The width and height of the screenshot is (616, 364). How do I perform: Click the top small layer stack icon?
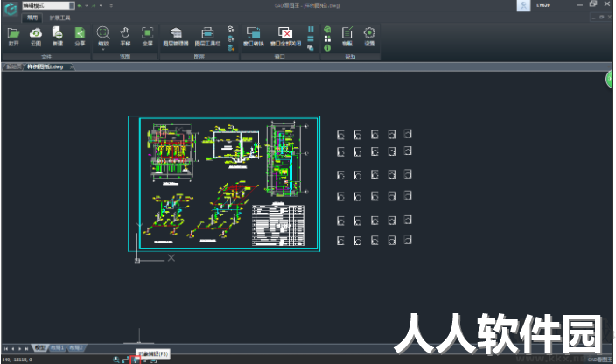[231, 29]
